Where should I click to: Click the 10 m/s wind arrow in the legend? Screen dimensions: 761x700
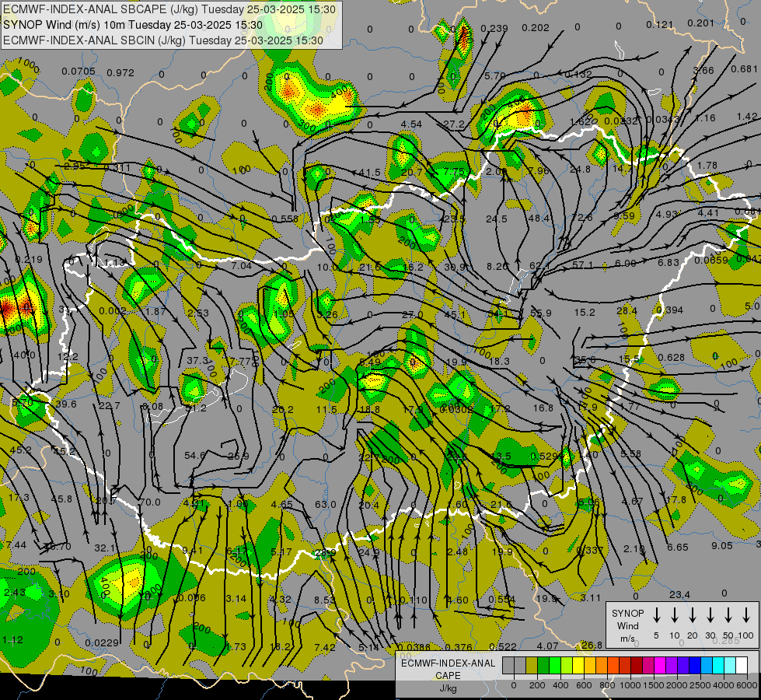(674, 615)
